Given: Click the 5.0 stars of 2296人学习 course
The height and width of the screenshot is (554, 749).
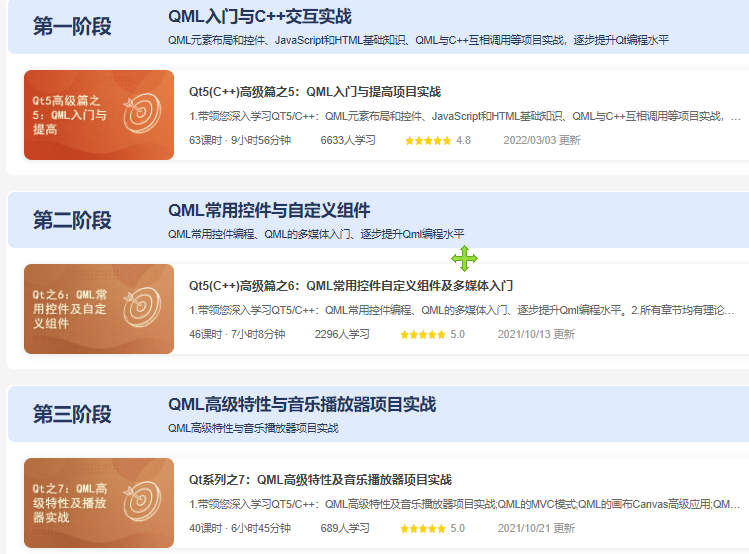Looking at the screenshot, I should (422, 334).
